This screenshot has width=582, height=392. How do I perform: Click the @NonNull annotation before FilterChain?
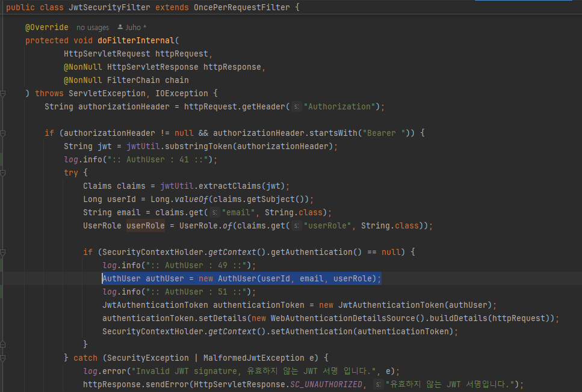83,80
